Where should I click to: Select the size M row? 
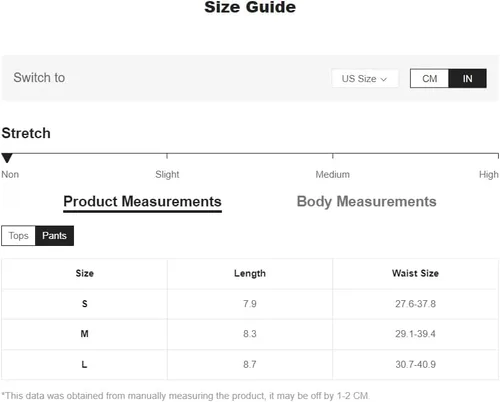tap(250, 334)
